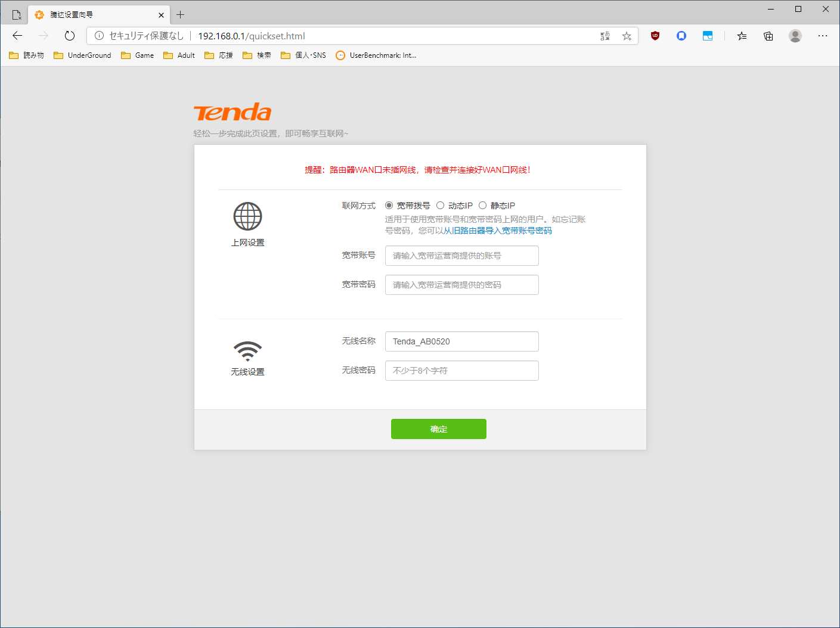
Task: Click the 联网方式 label
Action: 359,206
